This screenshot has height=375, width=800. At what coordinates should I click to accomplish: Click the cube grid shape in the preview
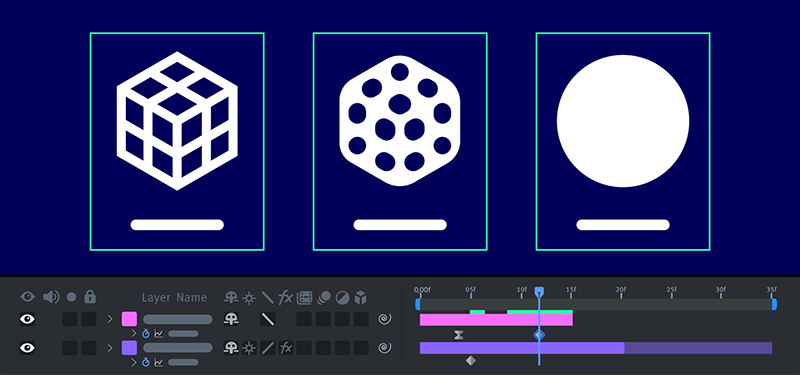(177, 121)
